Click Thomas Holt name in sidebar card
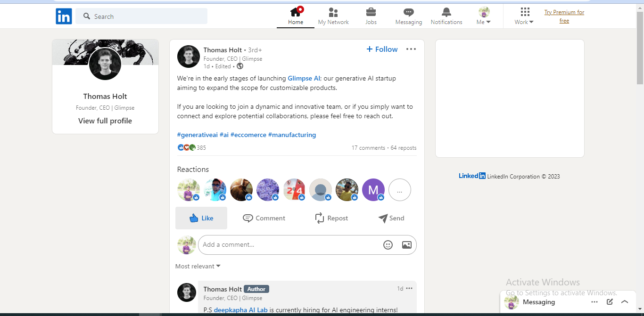This screenshot has width=644, height=316. pyautogui.click(x=105, y=96)
